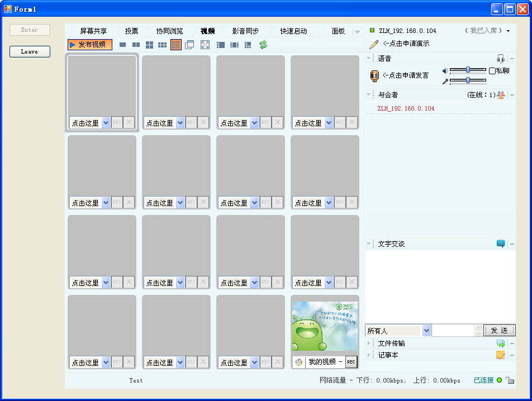The width and height of the screenshot is (532, 401).
Task: Open the 点击这里 dropdown in first video cell
Action: pyautogui.click(x=106, y=123)
